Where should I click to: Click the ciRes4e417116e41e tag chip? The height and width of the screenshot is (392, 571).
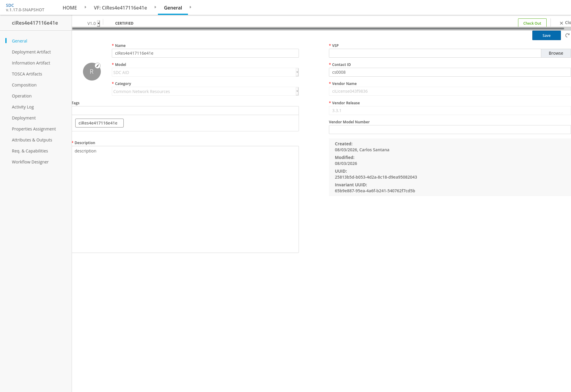[99, 123]
